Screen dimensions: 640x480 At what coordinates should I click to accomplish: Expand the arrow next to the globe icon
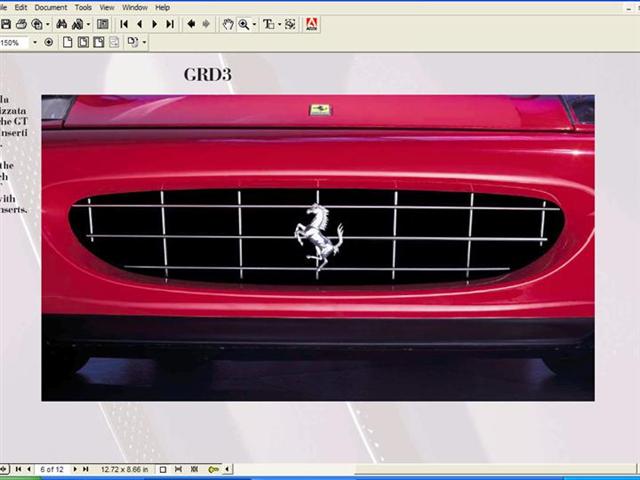point(48,24)
